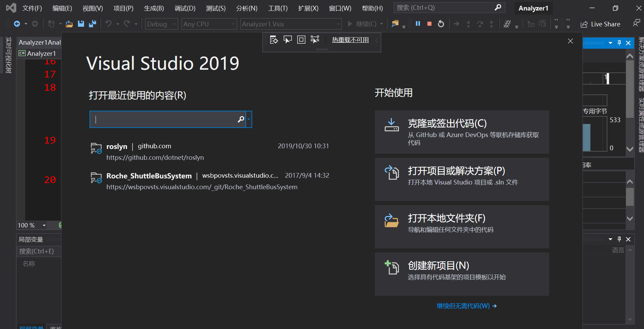Toggle display layout adorners icon
The height and width of the screenshot is (329, 644).
(x=301, y=40)
